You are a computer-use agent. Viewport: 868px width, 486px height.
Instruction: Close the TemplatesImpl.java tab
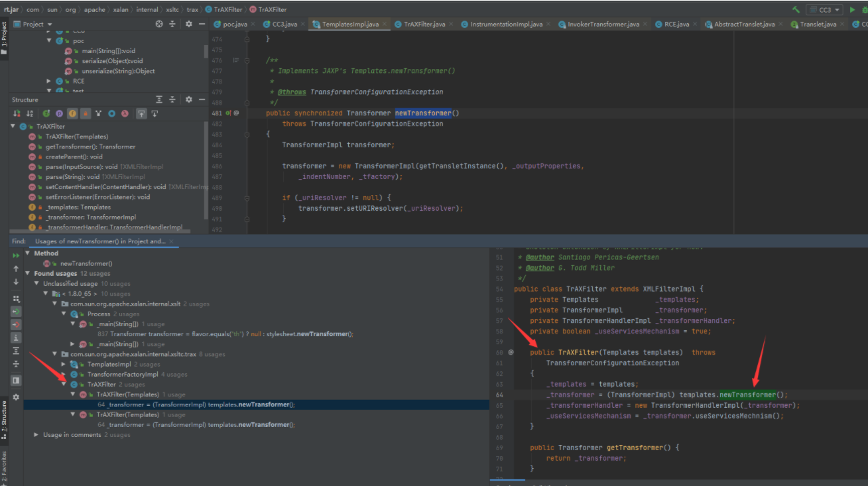point(386,25)
